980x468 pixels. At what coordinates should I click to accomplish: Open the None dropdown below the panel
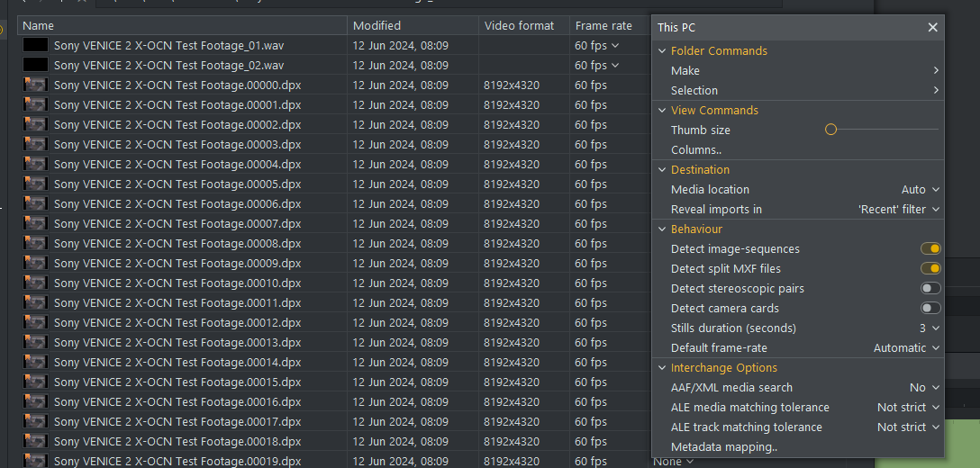point(674,462)
